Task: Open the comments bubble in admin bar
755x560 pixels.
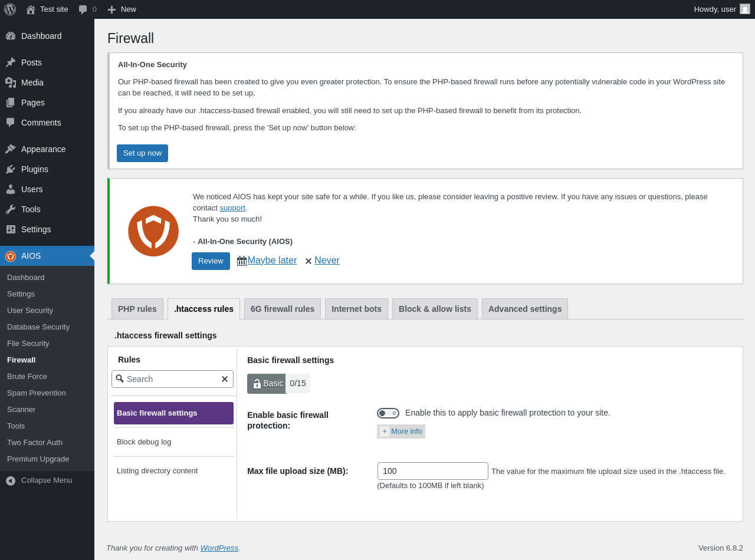Action: [x=83, y=9]
